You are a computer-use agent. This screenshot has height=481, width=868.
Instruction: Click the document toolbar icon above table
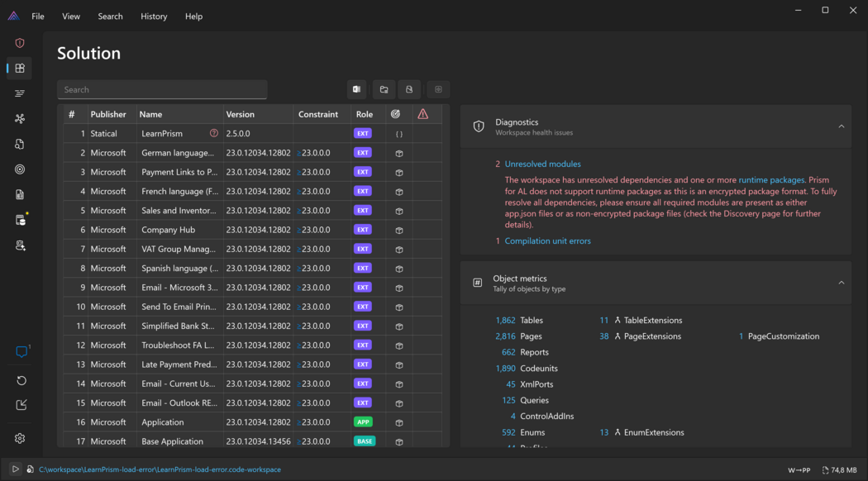pyautogui.click(x=409, y=89)
